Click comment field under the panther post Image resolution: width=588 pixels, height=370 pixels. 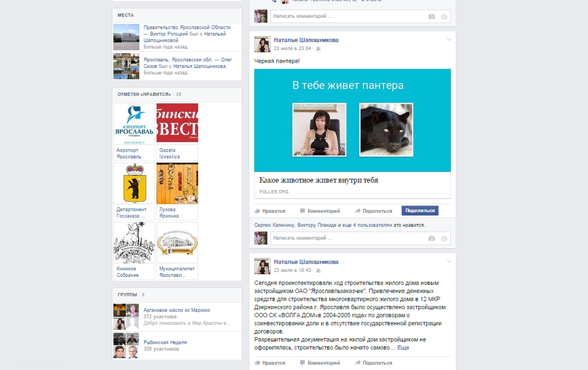click(x=360, y=238)
